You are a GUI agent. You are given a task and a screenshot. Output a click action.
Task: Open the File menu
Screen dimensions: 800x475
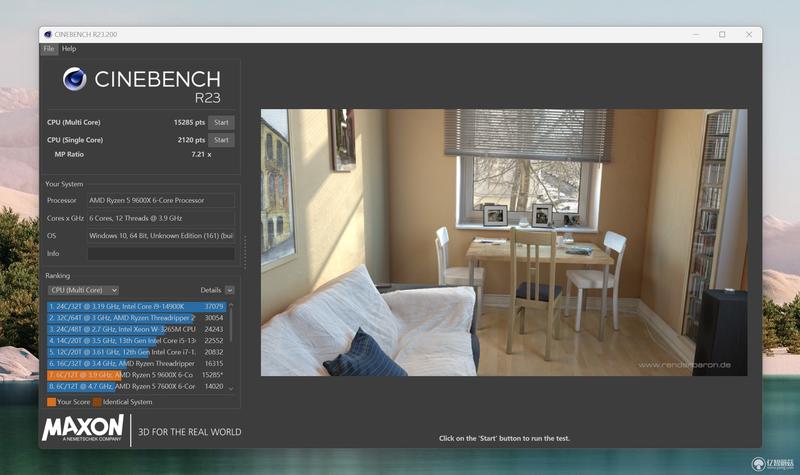tap(48, 48)
